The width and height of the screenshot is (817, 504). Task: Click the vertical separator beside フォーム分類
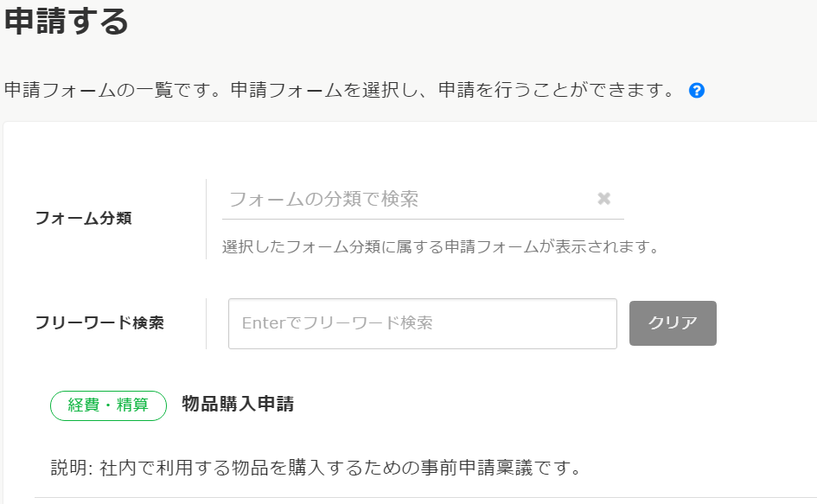206,219
